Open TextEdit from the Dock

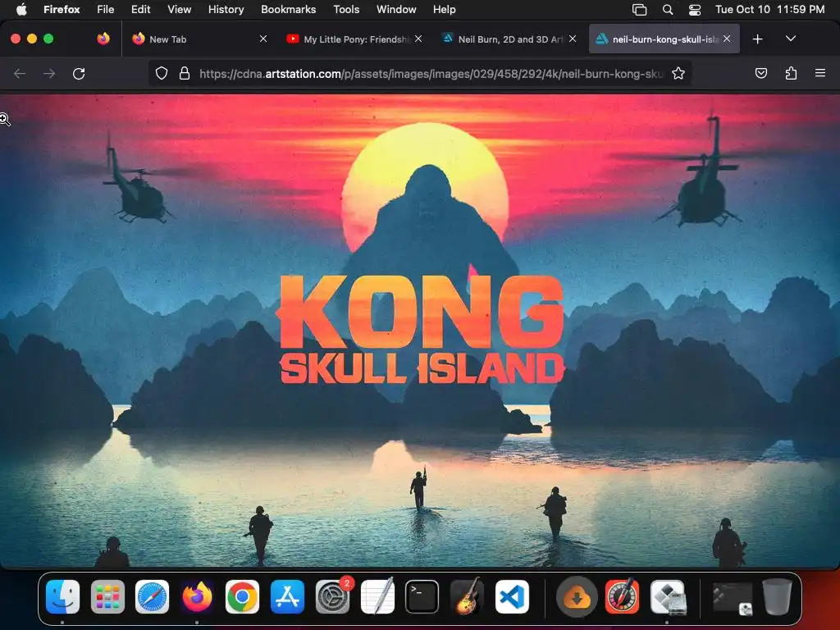[377, 596]
